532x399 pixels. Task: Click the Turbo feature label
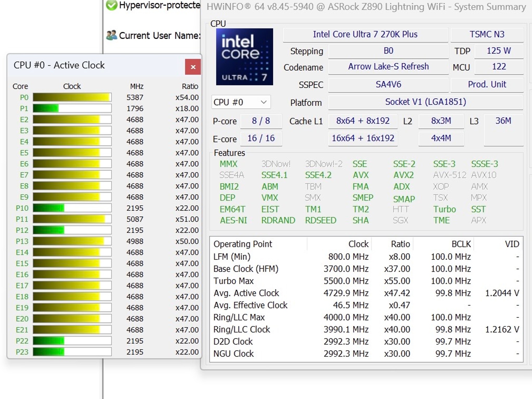(444, 209)
